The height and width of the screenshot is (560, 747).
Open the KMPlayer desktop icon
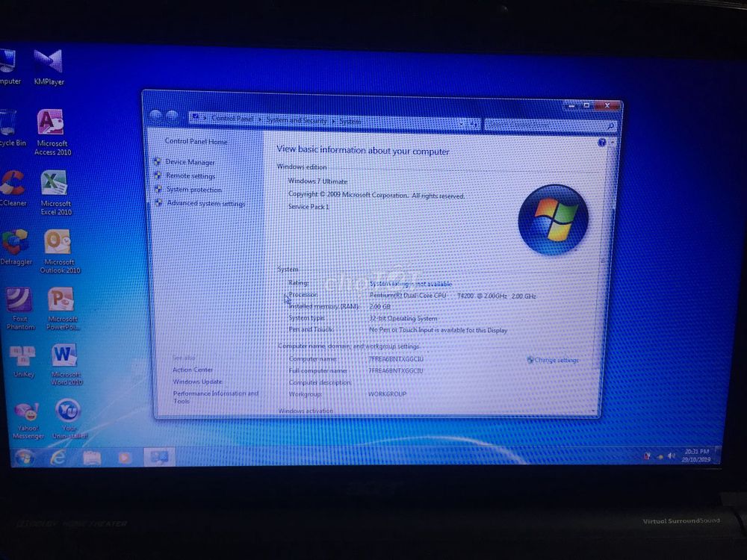49,67
